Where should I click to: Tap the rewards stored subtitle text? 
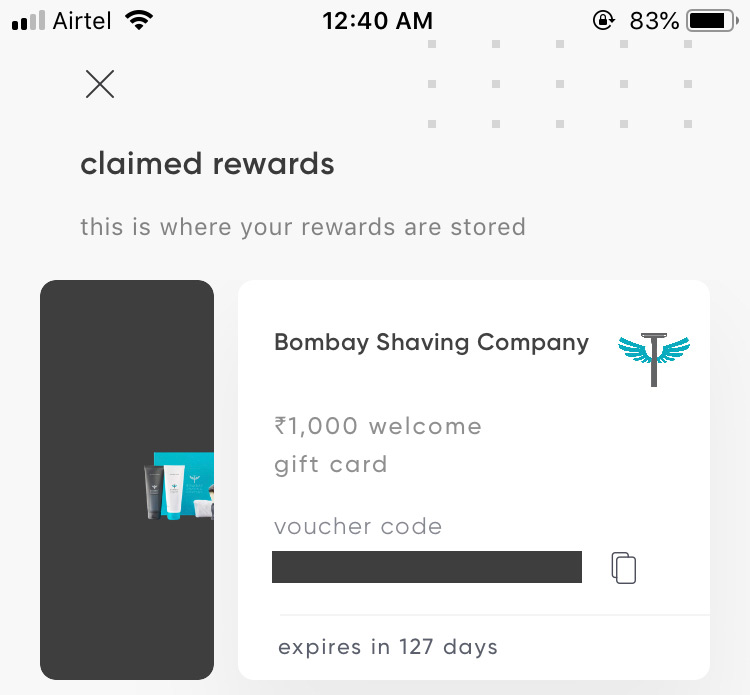[x=303, y=227]
